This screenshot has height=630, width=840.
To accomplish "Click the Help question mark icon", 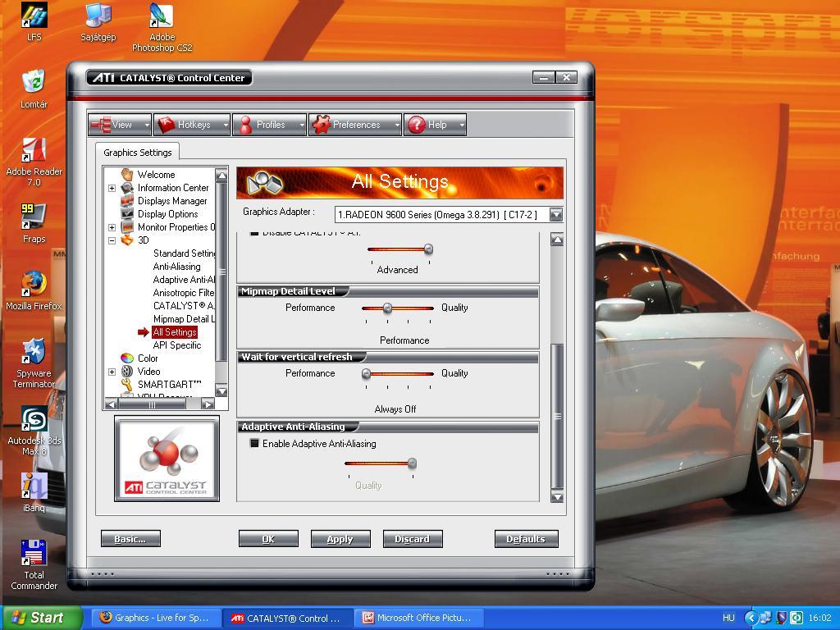I will (416, 125).
